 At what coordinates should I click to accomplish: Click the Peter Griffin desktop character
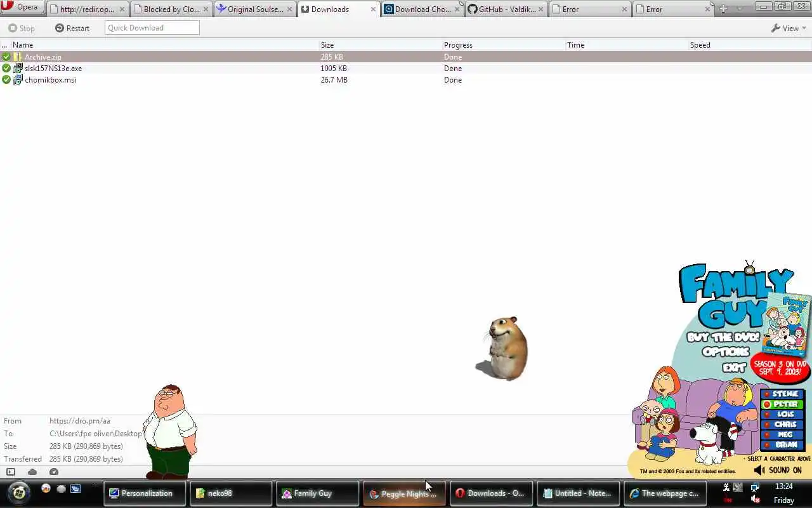coord(171,431)
